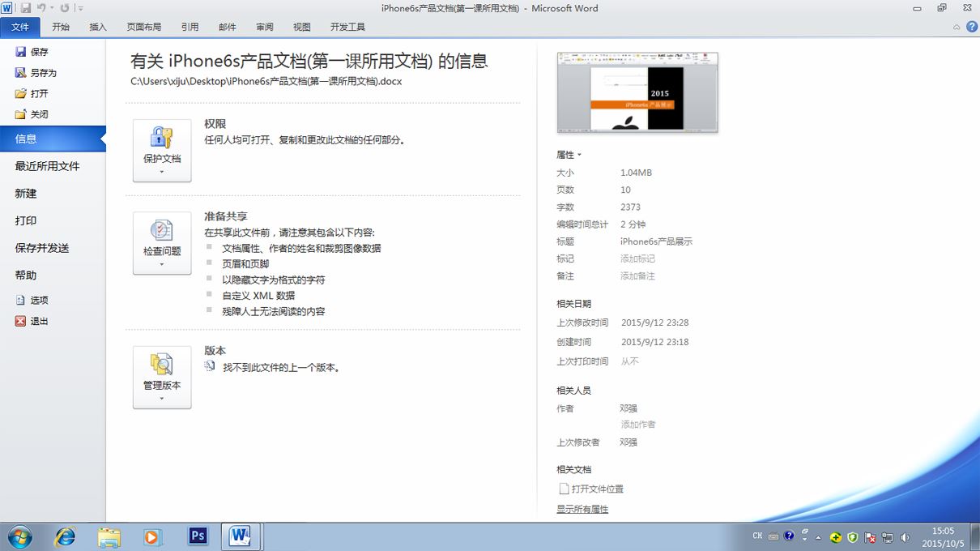Switch to the 插入 (Insert) ribbon tab
Screen dimensions: 980x551
coord(98,27)
